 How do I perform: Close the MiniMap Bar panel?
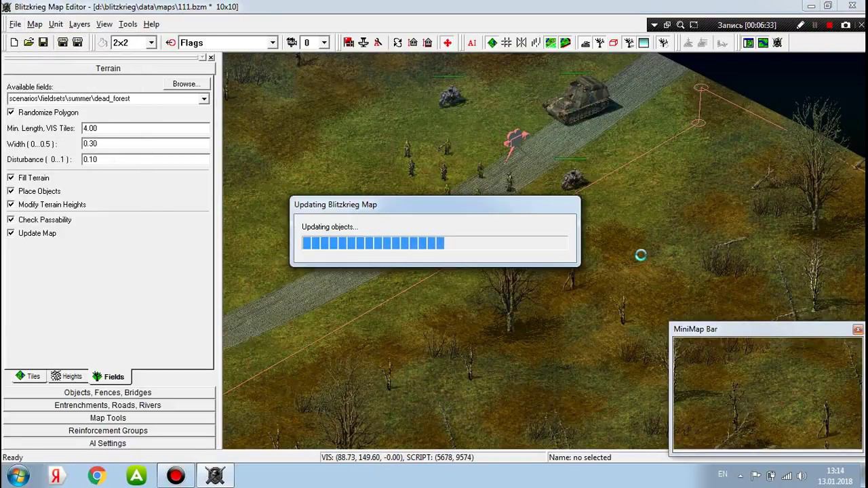click(858, 329)
